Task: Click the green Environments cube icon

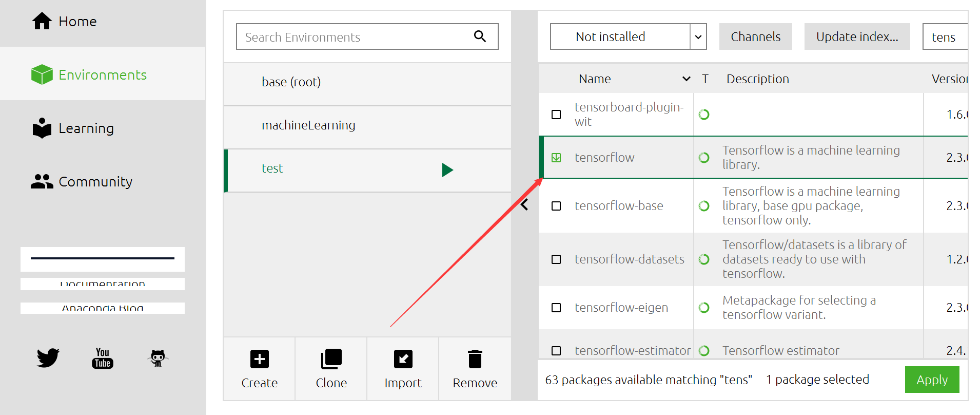Action: coord(42,74)
